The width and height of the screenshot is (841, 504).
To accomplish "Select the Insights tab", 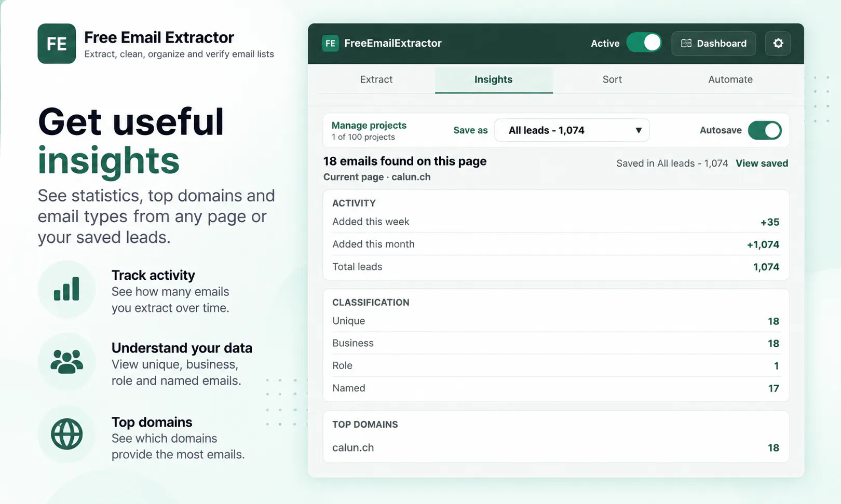I will tap(493, 79).
